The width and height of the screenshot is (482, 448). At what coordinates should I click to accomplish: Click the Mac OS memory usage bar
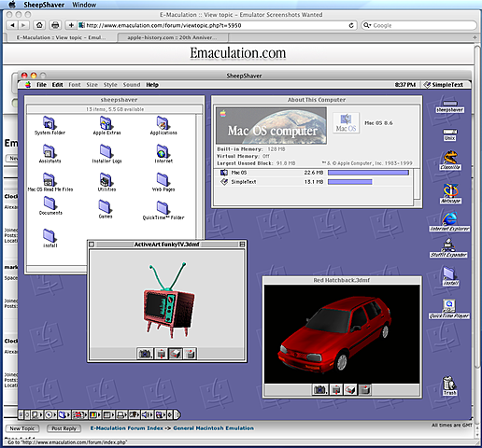(x=368, y=173)
